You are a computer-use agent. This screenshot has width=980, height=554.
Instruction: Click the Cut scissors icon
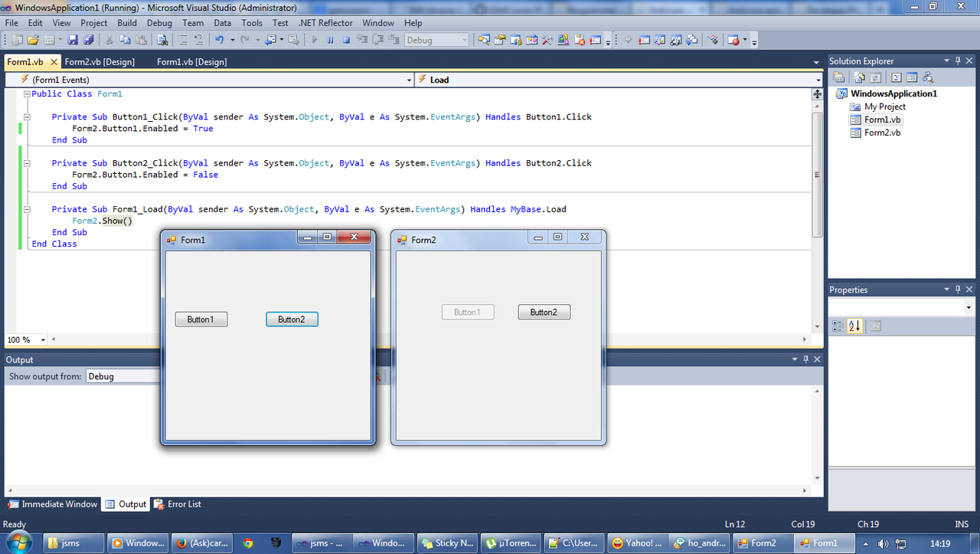109,40
